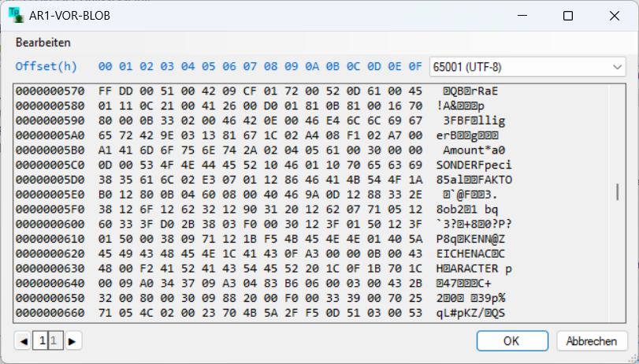The width and height of the screenshot is (639, 364).
Task: Go to the next page using the right arrow
Action: point(72,341)
